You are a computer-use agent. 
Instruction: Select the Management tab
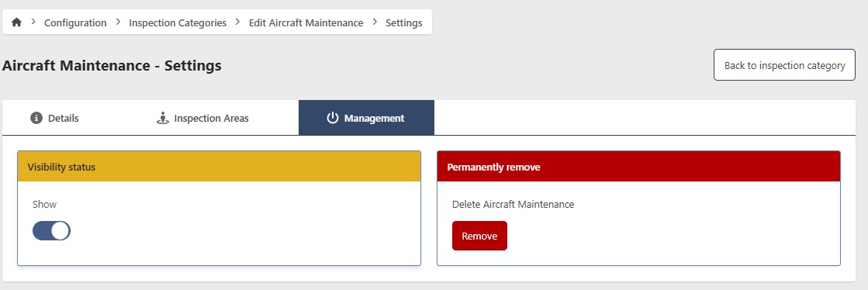coord(366,118)
